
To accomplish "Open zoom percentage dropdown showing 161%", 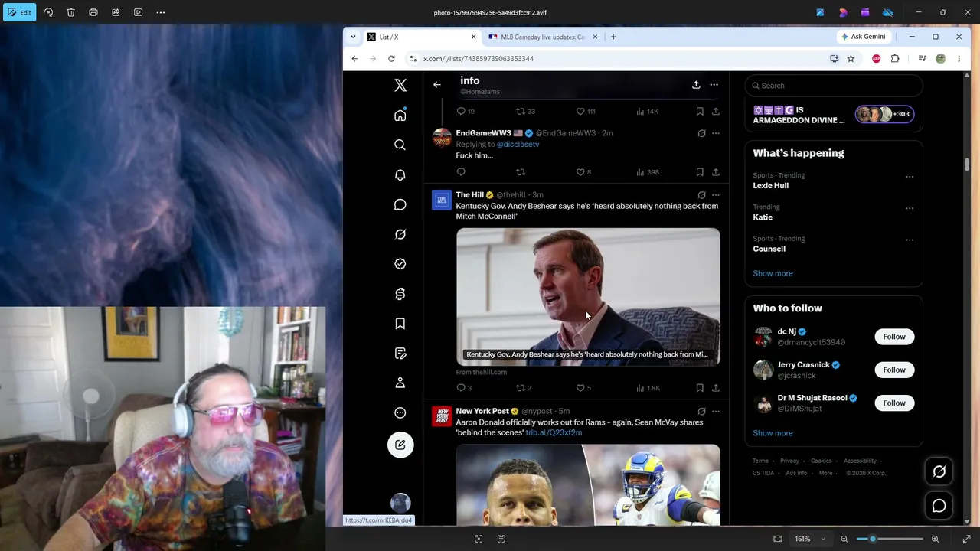I will point(810,539).
